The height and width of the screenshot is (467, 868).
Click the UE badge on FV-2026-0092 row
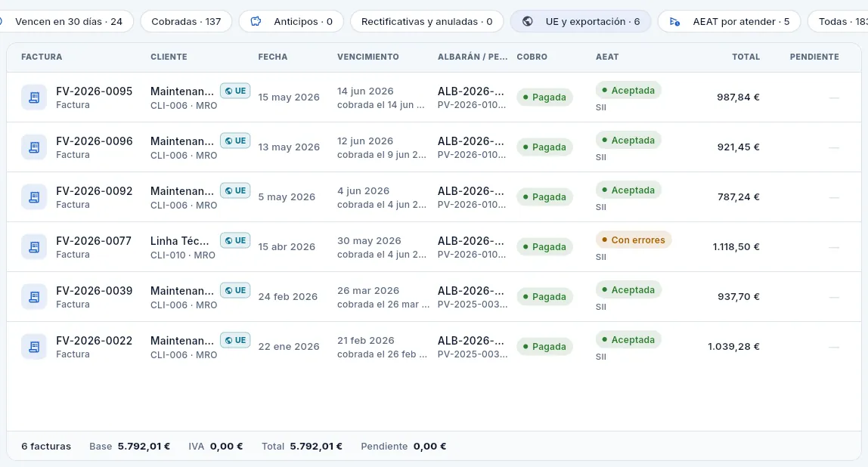(235, 190)
